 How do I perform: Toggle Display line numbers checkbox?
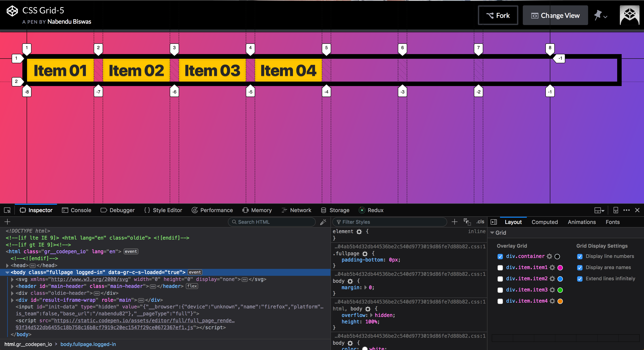coord(580,257)
